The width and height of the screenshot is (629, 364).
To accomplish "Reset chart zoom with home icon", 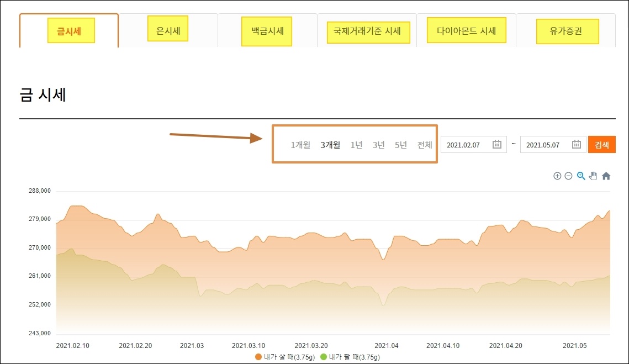I will [x=606, y=176].
